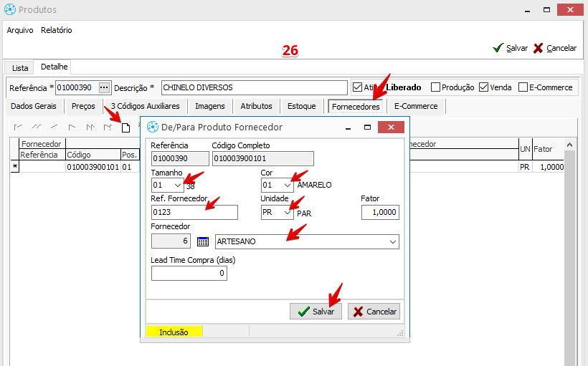
Task: Toggle the Produção checkbox
Action: [x=436, y=87]
